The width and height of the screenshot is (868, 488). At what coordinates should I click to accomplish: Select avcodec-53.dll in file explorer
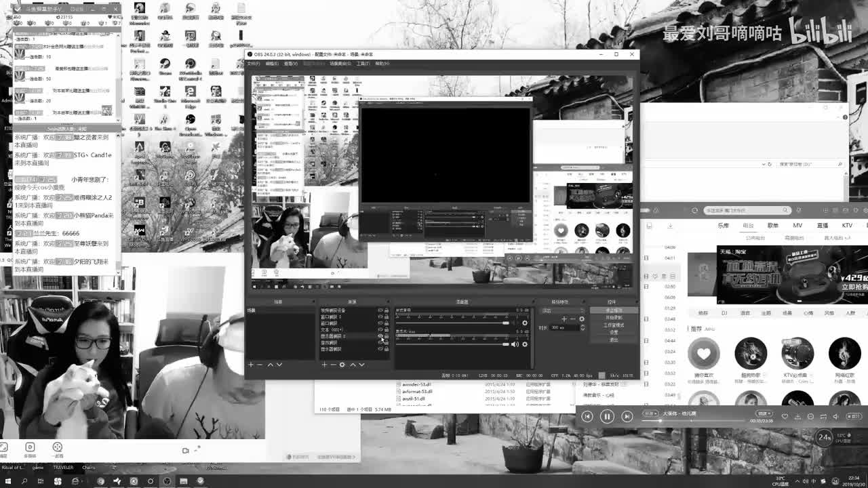[417, 384]
